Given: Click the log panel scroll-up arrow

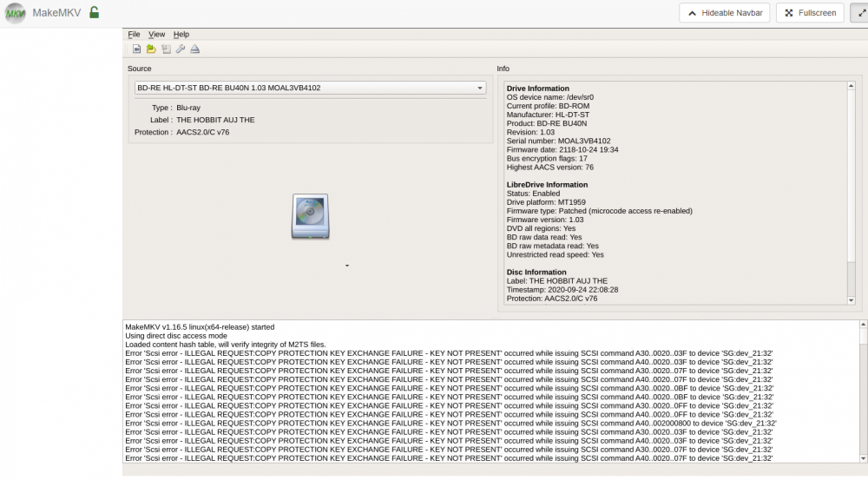Looking at the screenshot, I should (x=863, y=324).
